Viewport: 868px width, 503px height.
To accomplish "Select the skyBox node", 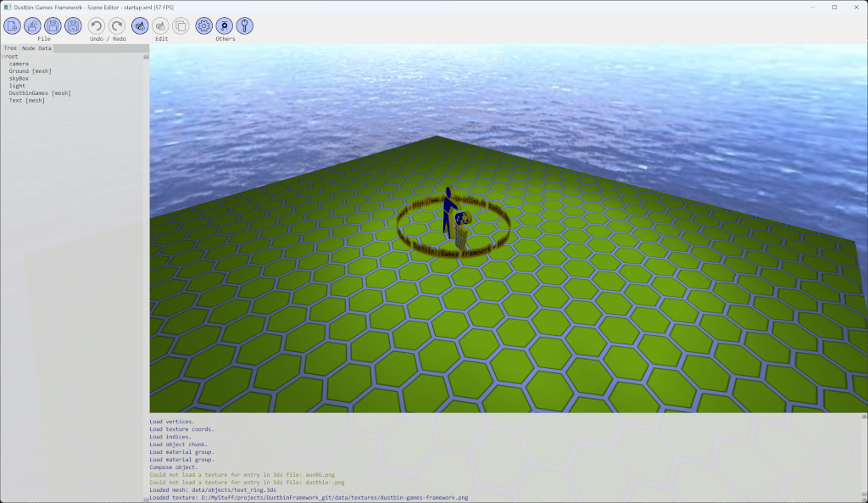I will [x=19, y=79].
